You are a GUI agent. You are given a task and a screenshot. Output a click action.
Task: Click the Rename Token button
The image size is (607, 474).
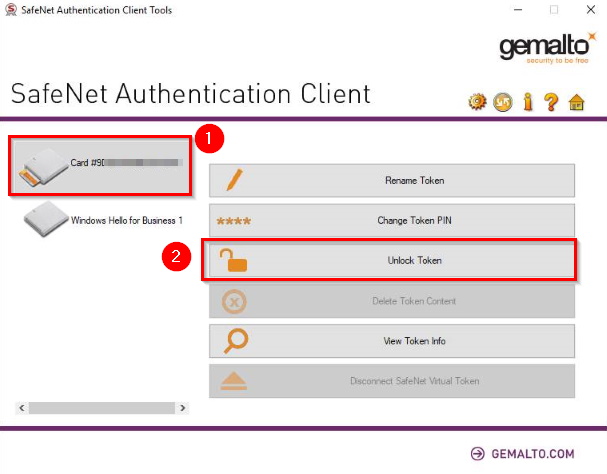click(x=392, y=180)
